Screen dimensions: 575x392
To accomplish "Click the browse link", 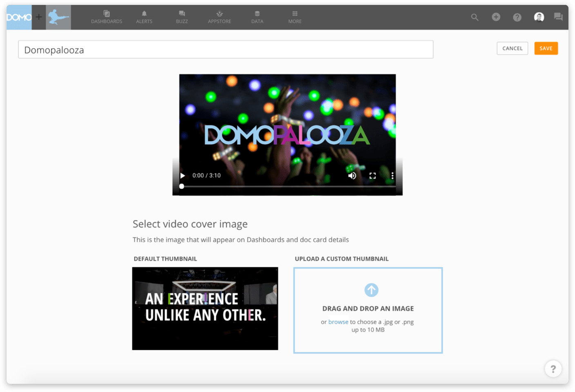I will click(338, 322).
